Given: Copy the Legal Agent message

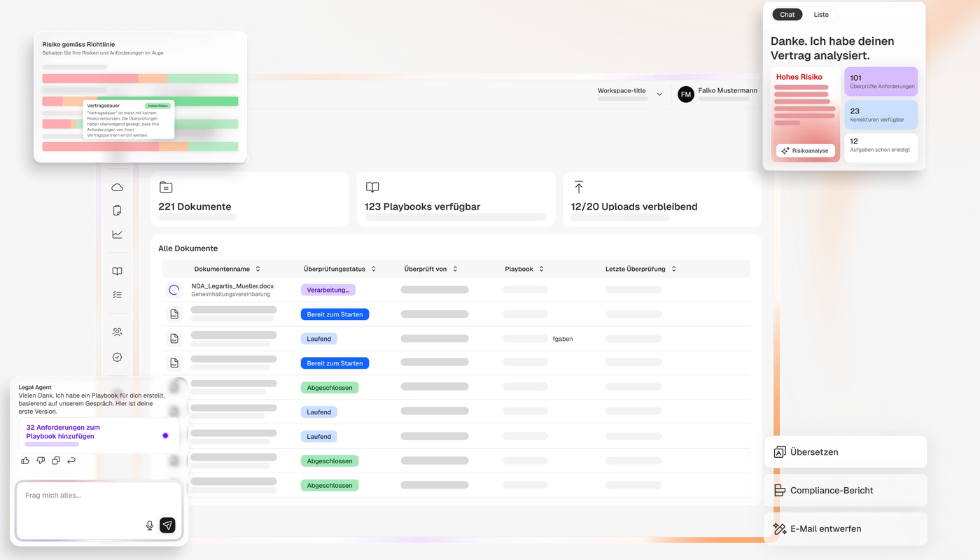Looking at the screenshot, I should coord(56,461).
